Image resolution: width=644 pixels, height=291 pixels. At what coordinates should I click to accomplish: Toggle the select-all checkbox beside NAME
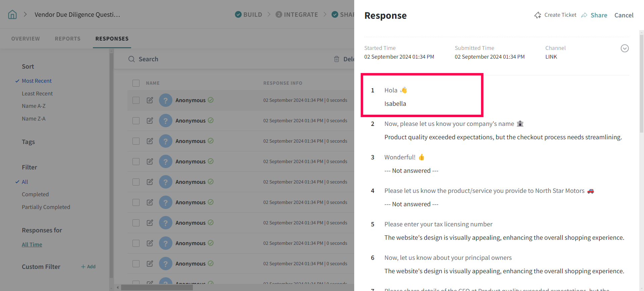coord(136,83)
